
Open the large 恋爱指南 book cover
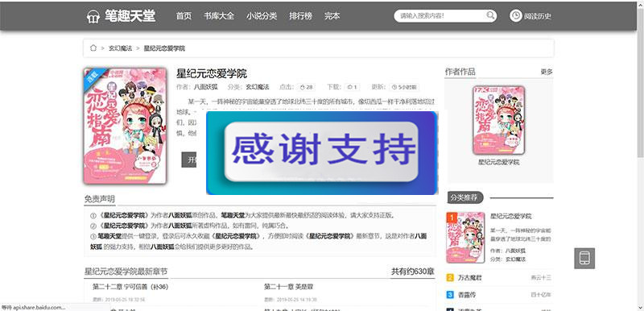(125, 126)
